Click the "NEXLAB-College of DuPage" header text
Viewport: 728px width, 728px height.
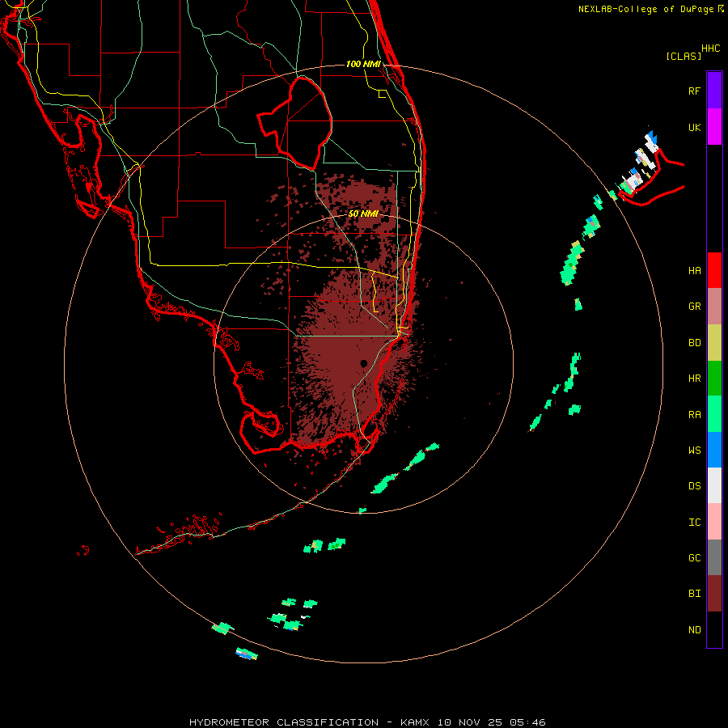pos(646,9)
